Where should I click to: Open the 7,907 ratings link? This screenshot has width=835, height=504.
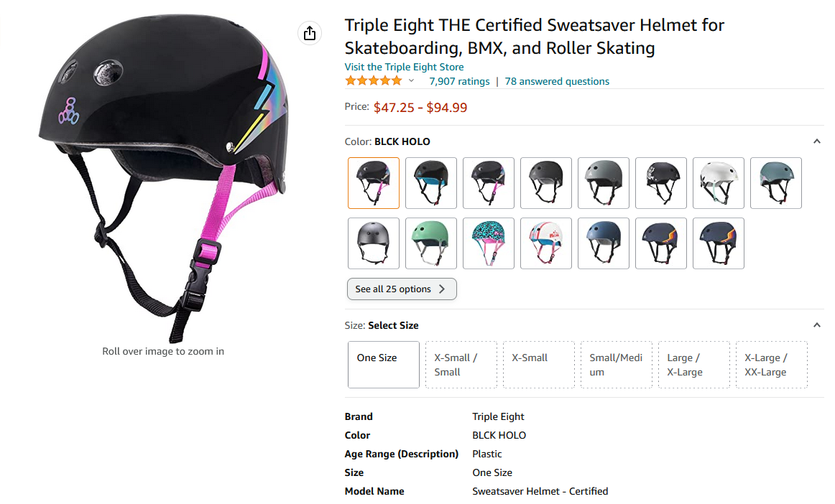pos(459,81)
